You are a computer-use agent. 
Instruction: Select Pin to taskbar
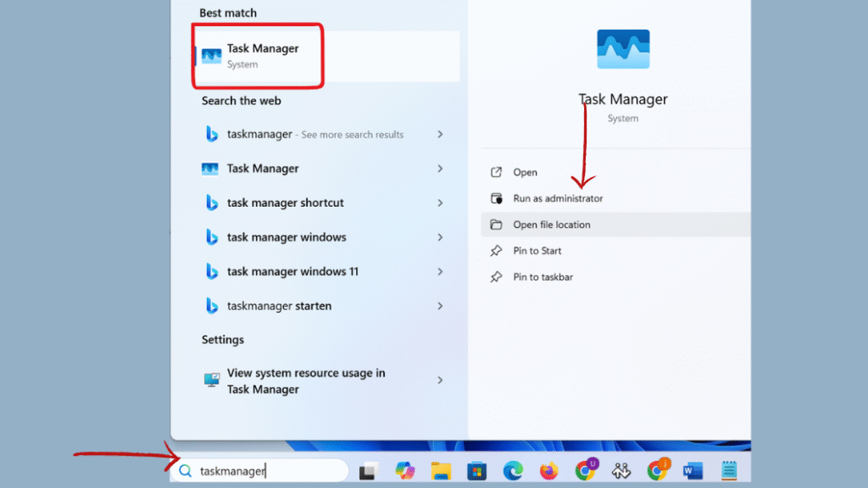pos(615,277)
